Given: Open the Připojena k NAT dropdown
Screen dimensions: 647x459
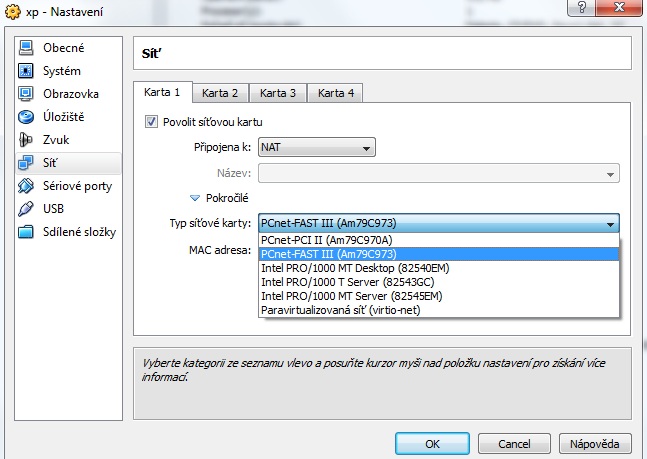Looking at the screenshot, I should (x=316, y=147).
